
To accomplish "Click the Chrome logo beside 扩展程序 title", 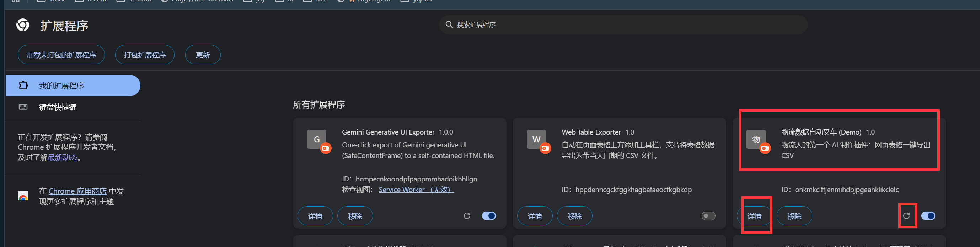I will (23, 25).
